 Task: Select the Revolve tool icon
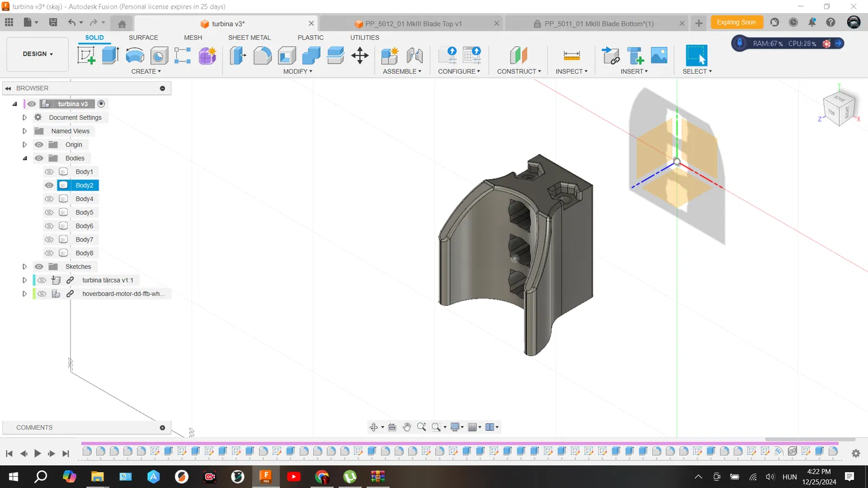click(135, 55)
